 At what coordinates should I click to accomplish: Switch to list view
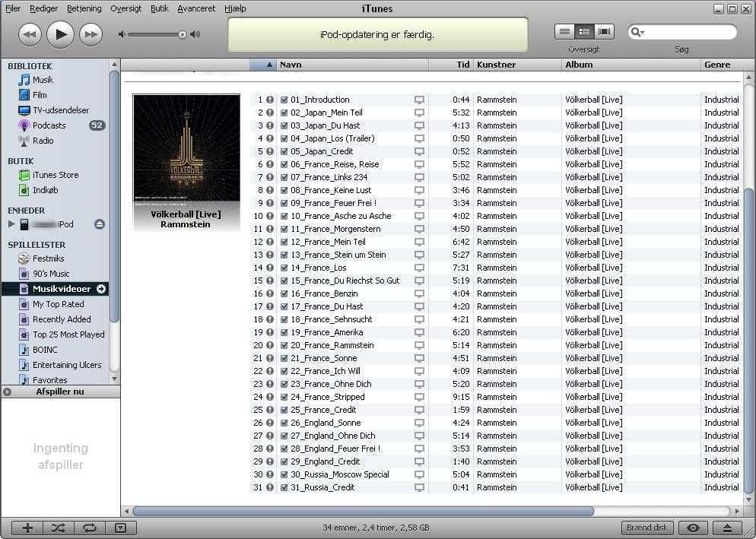coord(564,32)
